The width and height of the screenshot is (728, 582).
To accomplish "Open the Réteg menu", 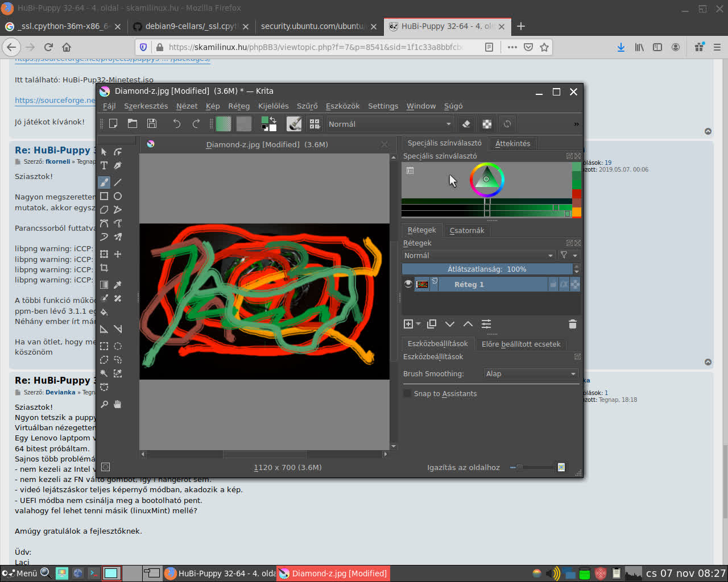I will point(239,106).
